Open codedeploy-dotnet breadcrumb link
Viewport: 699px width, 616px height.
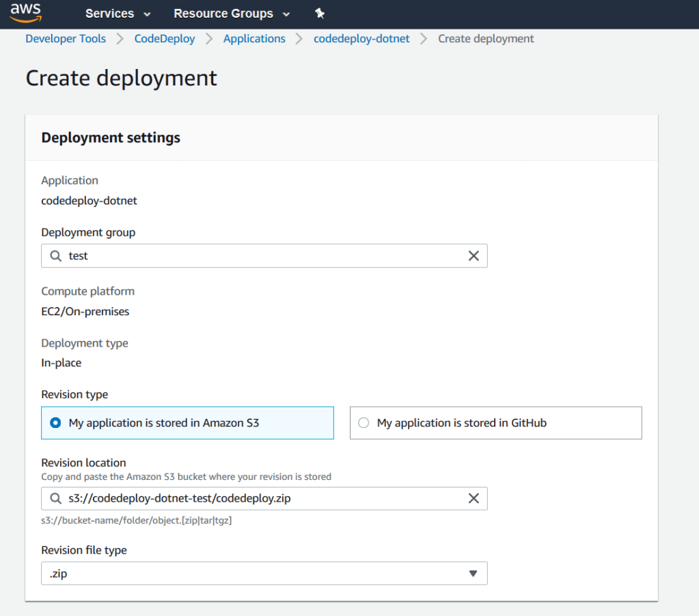tap(361, 39)
